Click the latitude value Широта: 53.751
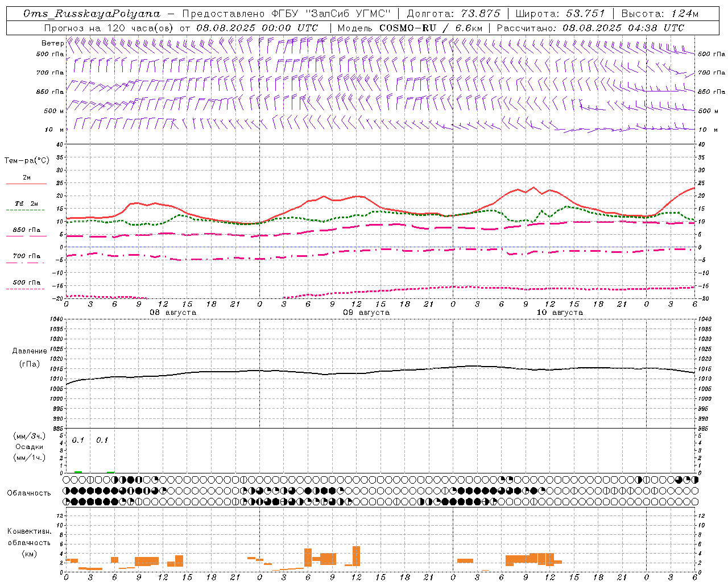728x582 pixels. [x=560, y=14]
